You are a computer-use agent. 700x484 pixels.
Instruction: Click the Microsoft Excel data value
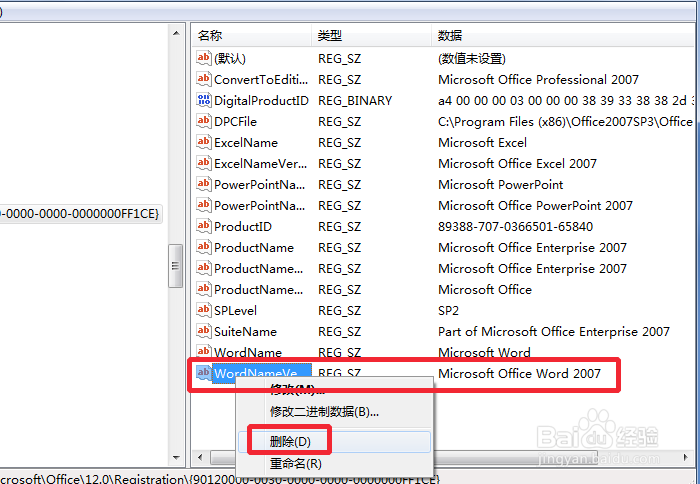(483, 142)
